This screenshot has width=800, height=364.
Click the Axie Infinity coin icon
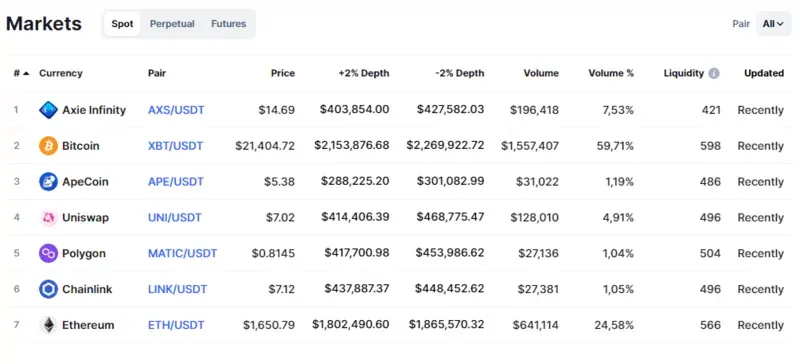[48, 110]
